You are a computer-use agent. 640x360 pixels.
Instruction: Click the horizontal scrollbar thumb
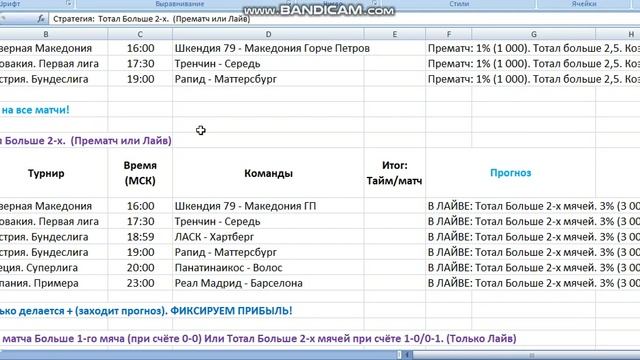click(x=531, y=355)
